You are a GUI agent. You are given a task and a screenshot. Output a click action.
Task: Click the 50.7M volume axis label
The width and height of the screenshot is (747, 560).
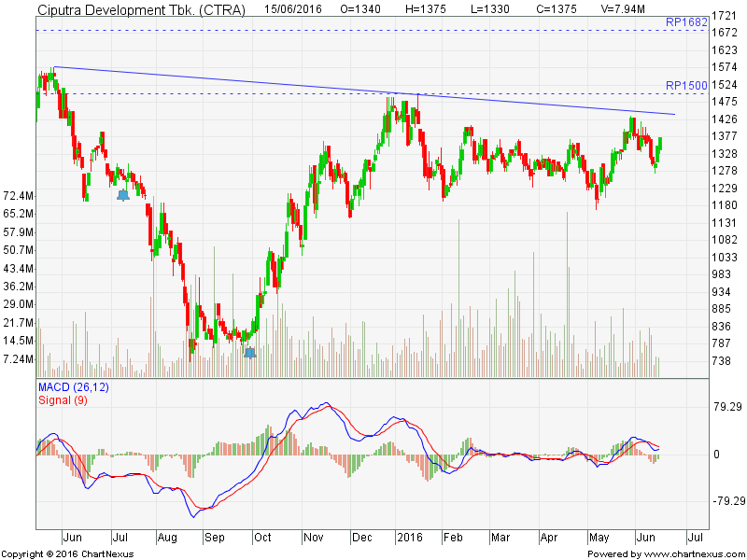(x=18, y=250)
